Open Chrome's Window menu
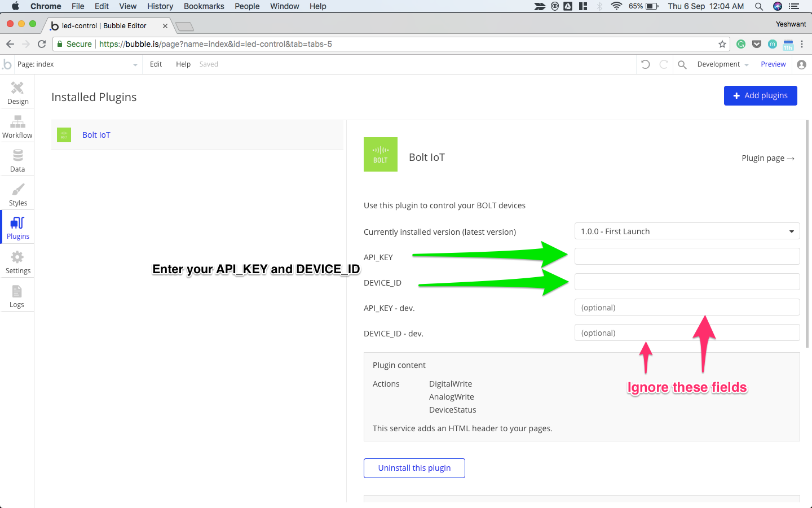812x508 pixels. pyautogui.click(x=285, y=6)
